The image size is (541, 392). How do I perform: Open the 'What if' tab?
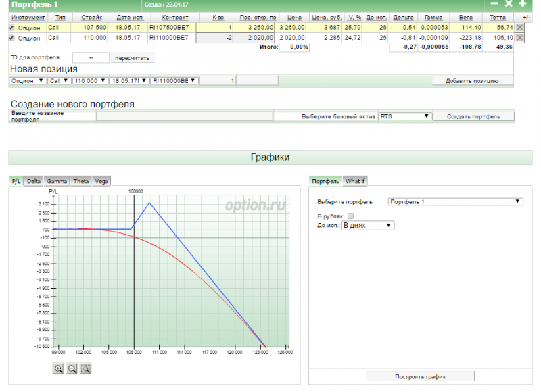point(355,181)
